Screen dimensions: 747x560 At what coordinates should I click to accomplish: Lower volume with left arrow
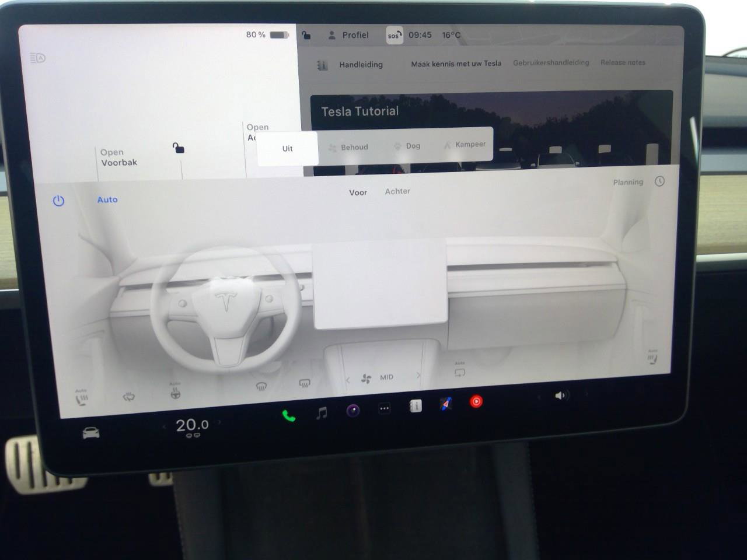tap(539, 397)
